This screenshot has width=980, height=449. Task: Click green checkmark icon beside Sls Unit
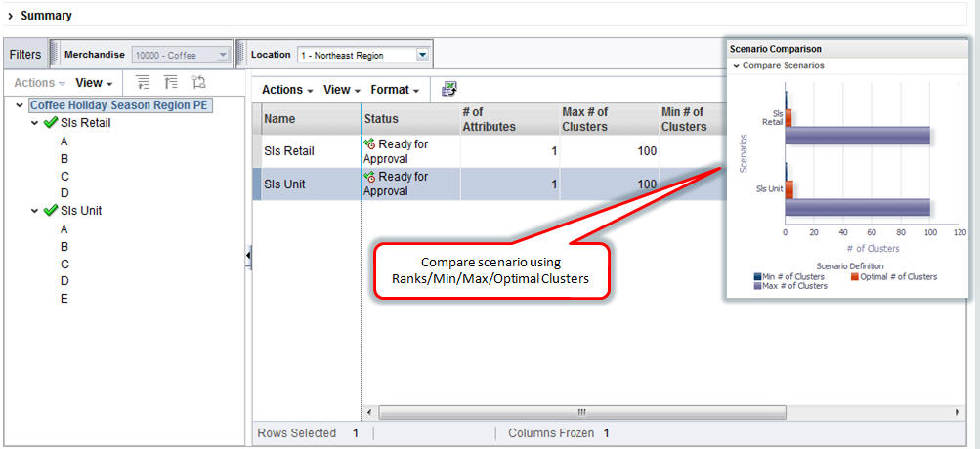tap(51, 210)
